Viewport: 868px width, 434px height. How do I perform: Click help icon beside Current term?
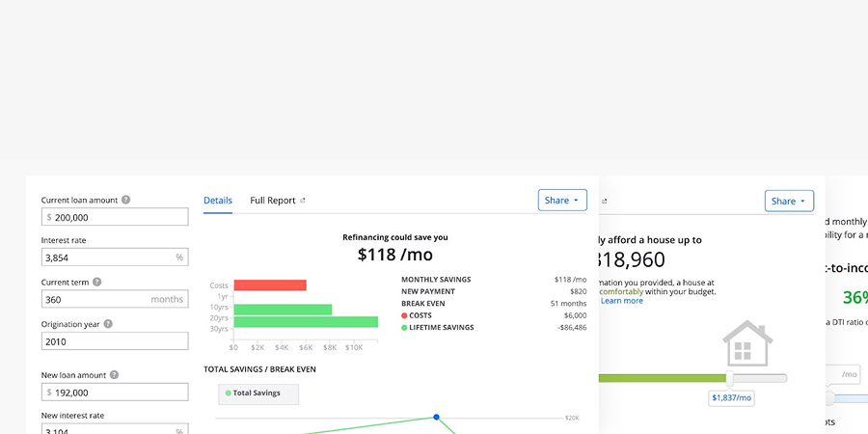coord(96,282)
